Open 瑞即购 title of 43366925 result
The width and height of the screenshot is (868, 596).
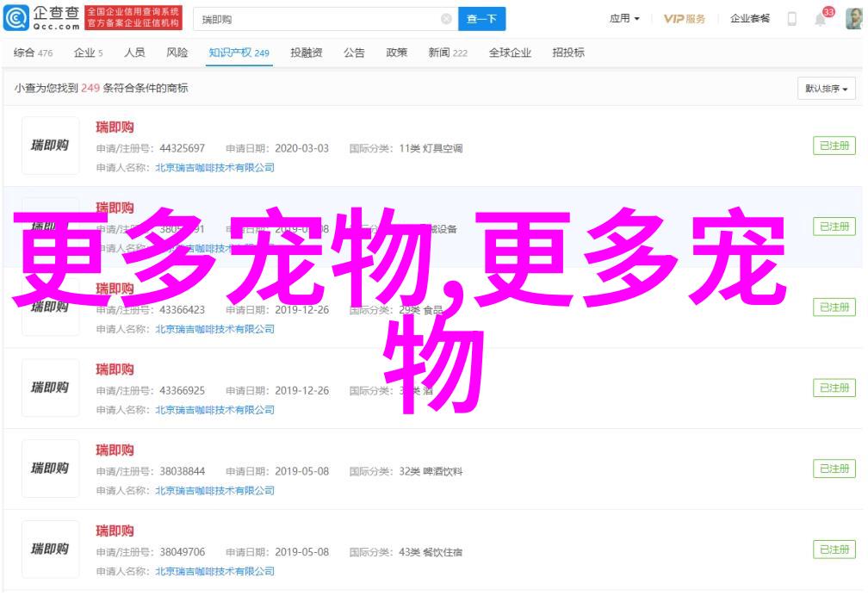pos(115,369)
